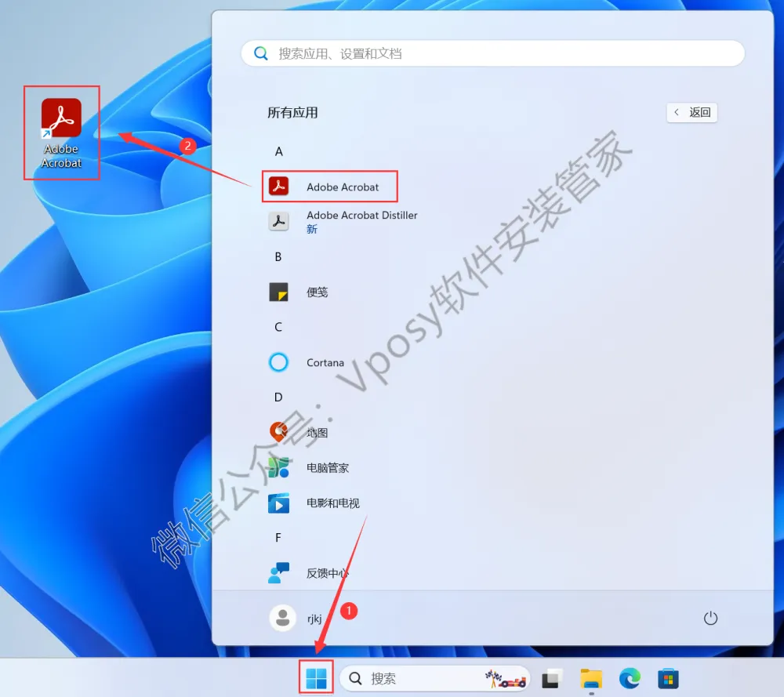Select the letter D section header
This screenshot has width=784, height=697.
click(x=278, y=397)
